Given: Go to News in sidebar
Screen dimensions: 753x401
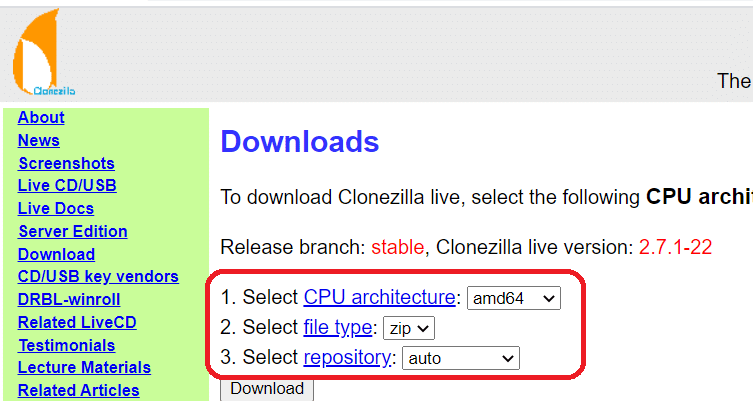Looking at the screenshot, I should pyautogui.click(x=39, y=141).
